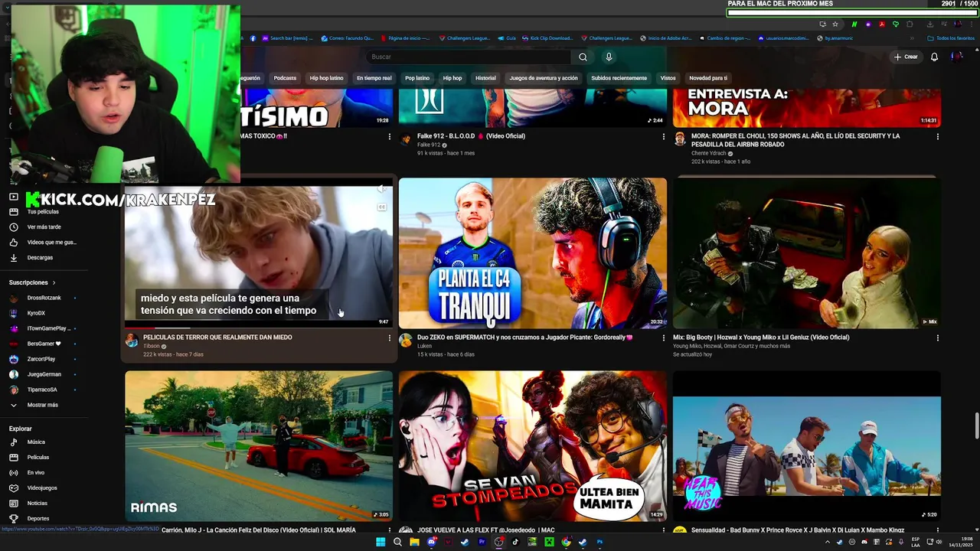The height and width of the screenshot is (551, 980).
Task: Click the search magnifier button
Action: pyautogui.click(x=583, y=57)
